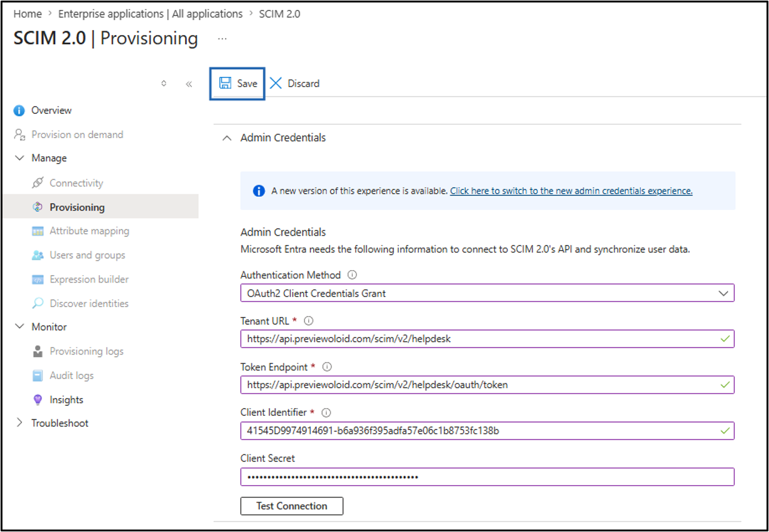Image resolution: width=769 pixels, height=532 pixels.
Task: Click the Discard X icon
Action: 276,84
